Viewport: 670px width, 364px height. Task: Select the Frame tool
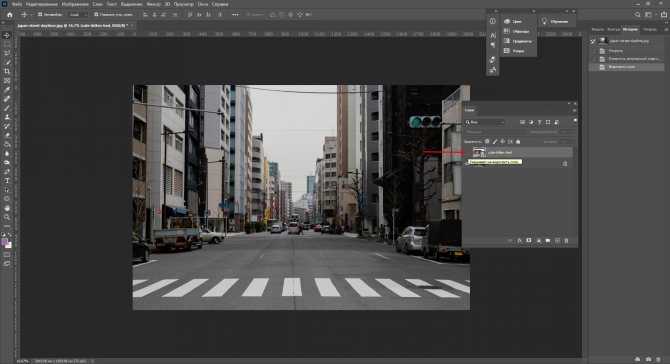point(7,81)
